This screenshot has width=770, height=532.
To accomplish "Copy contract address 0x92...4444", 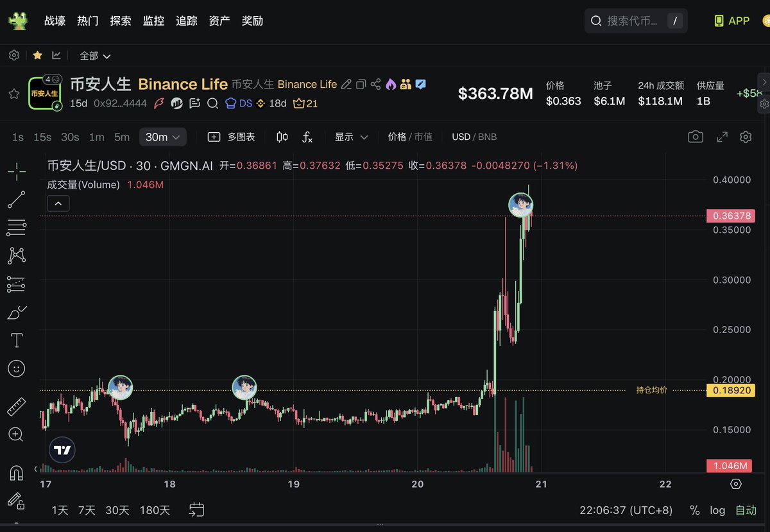I will click(120, 103).
